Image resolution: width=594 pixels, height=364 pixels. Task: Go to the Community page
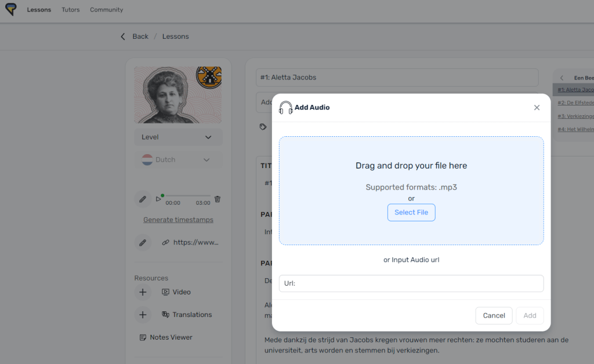pos(106,10)
